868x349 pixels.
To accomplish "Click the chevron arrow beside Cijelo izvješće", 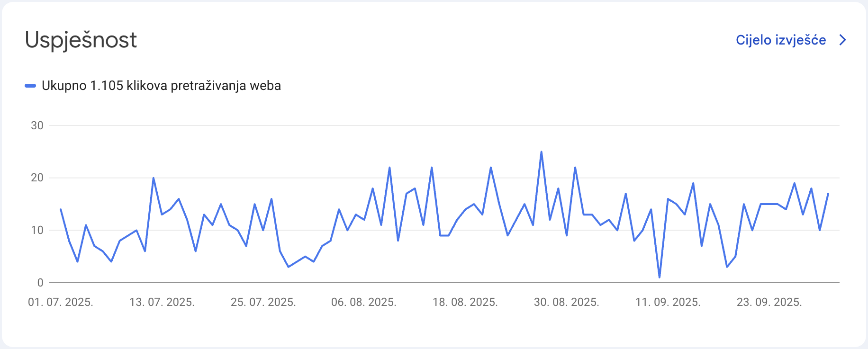I will pos(842,40).
